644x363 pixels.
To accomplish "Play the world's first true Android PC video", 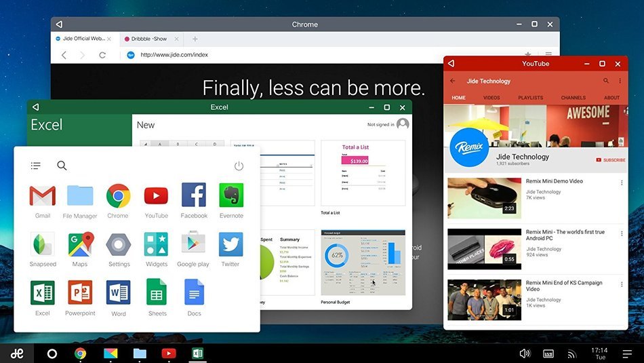I will coord(484,249).
